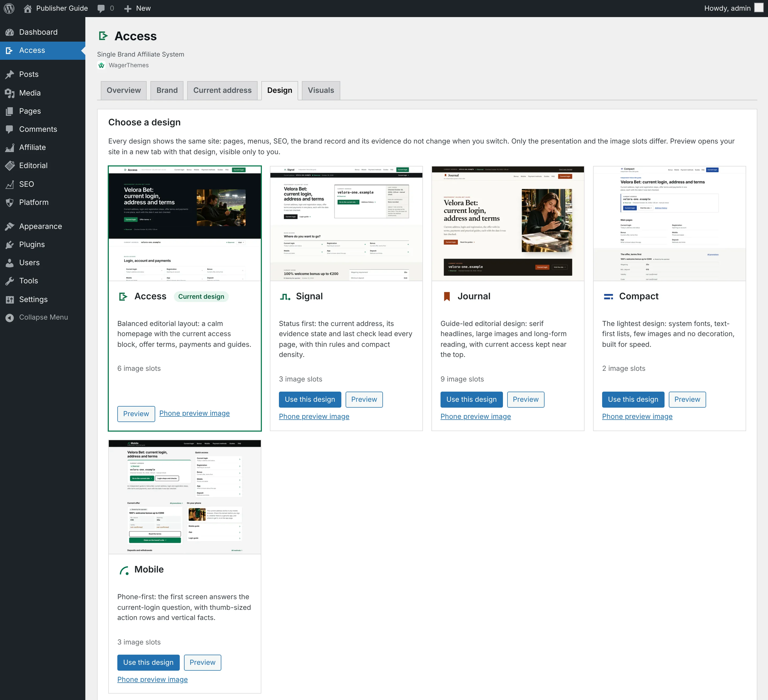Open Publisher Guide home icon
768x700 pixels.
click(27, 8)
